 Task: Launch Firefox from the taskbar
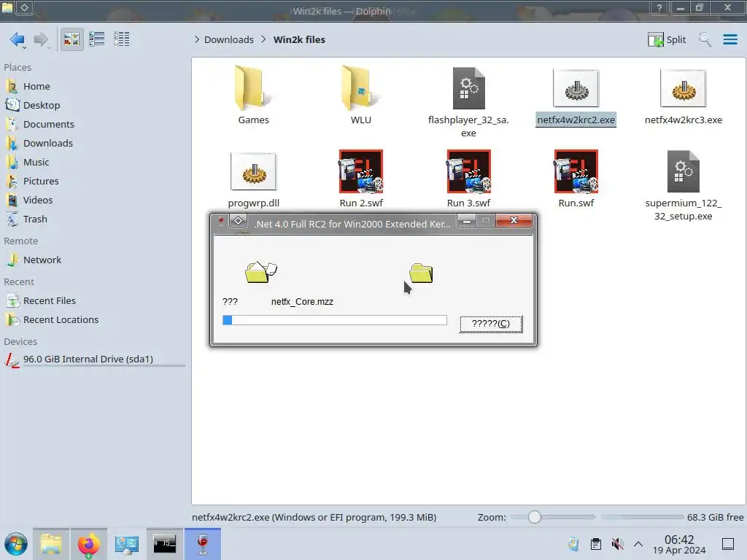click(88, 544)
